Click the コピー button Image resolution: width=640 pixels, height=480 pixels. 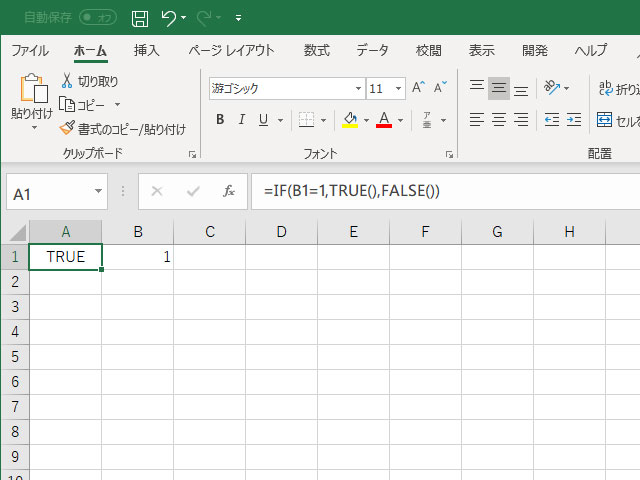pos(82,105)
